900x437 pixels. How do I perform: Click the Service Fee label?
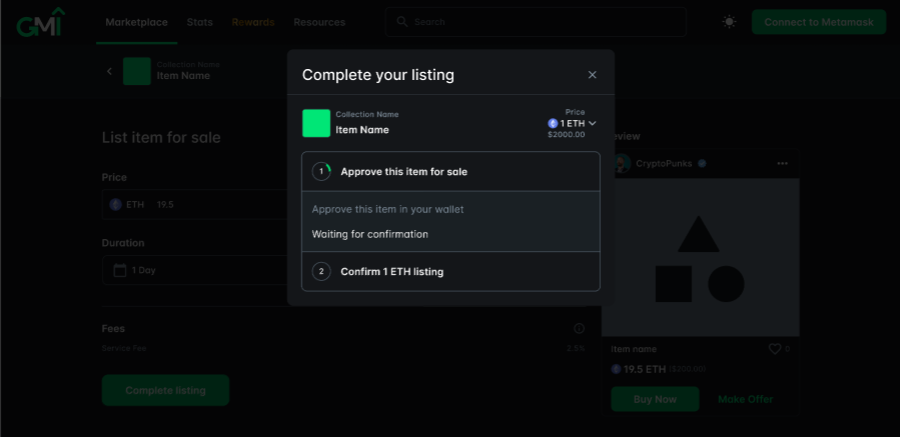pos(124,348)
